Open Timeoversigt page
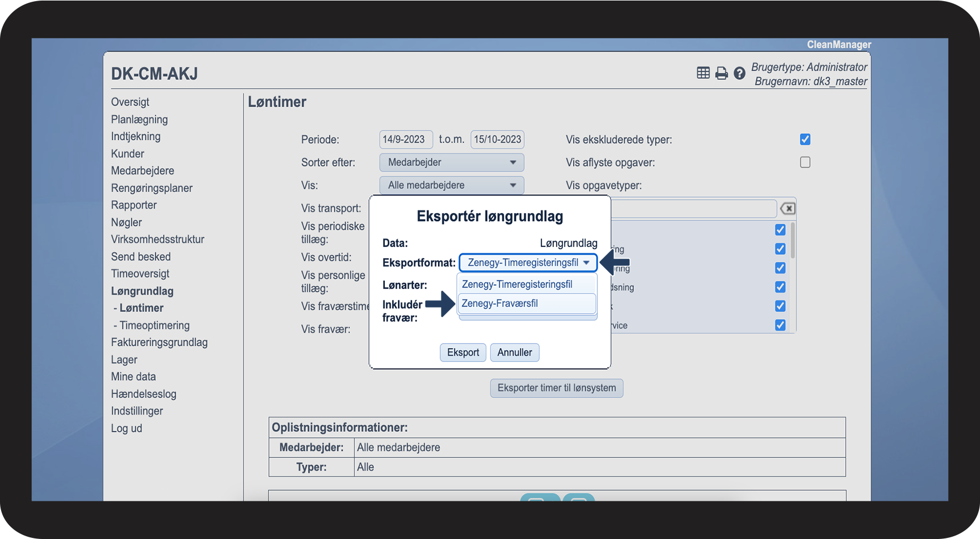 pos(140,274)
